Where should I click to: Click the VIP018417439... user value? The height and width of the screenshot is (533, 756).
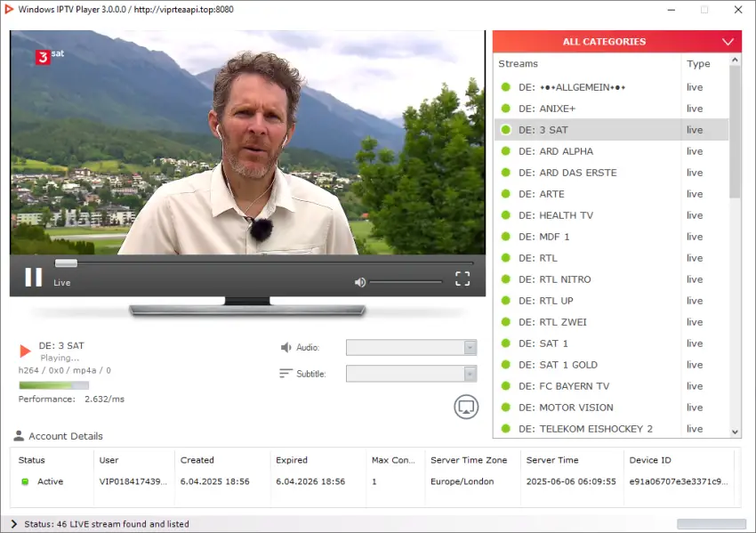point(133,481)
